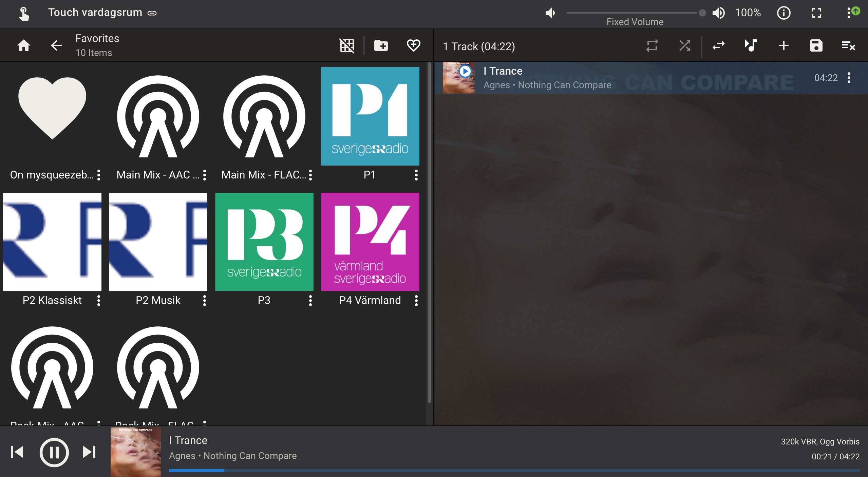Toggle the grid view icon in Favorites
The image size is (868, 477).
point(347,45)
